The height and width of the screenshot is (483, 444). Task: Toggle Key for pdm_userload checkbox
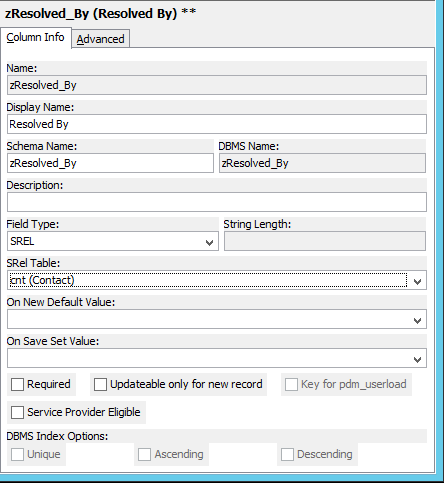[x=291, y=384]
